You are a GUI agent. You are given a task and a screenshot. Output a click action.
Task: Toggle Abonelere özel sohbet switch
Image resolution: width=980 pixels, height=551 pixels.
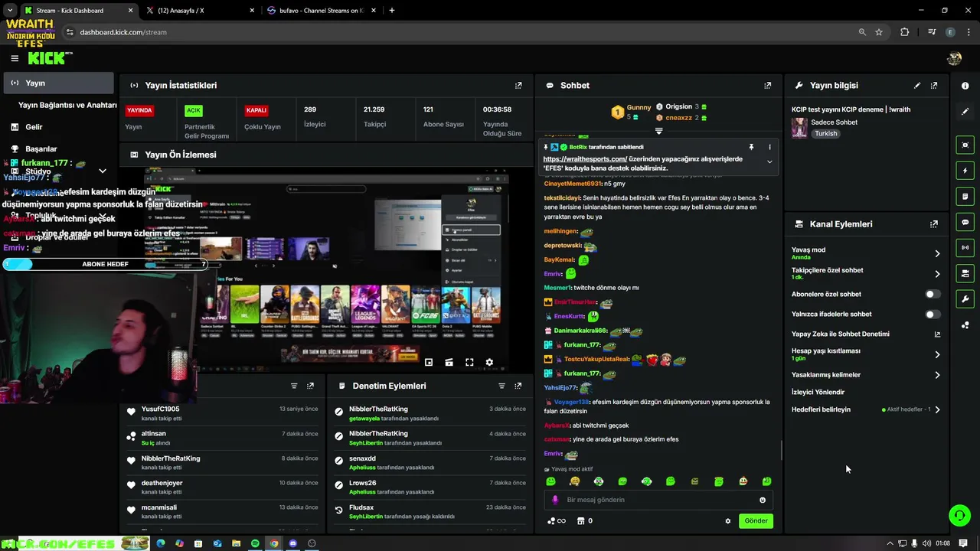(x=932, y=294)
